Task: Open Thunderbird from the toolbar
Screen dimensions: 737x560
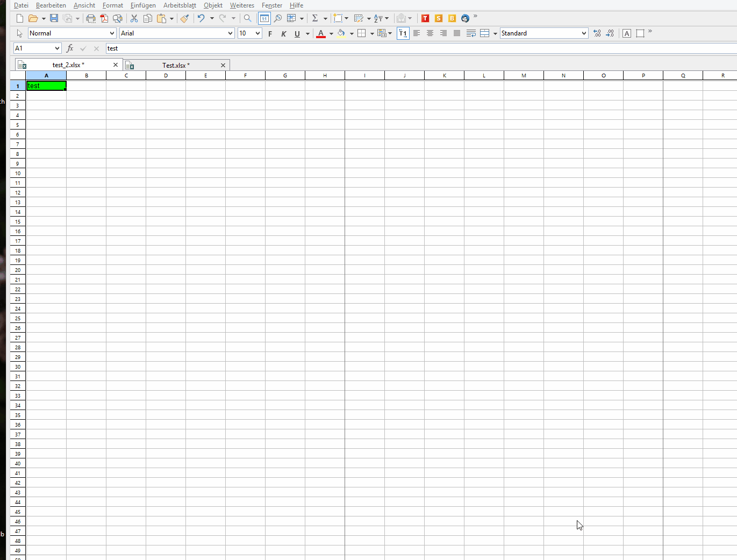Action: 465,18
